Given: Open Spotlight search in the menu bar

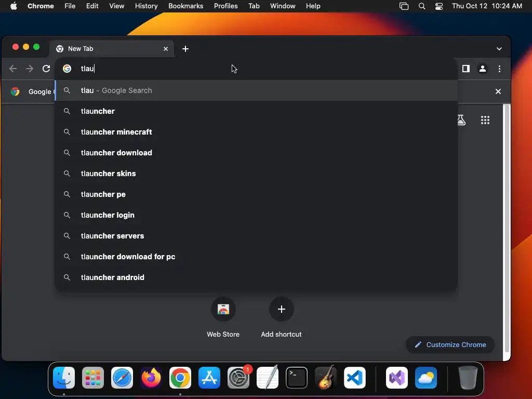Looking at the screenshot, I should pos(422,6).
